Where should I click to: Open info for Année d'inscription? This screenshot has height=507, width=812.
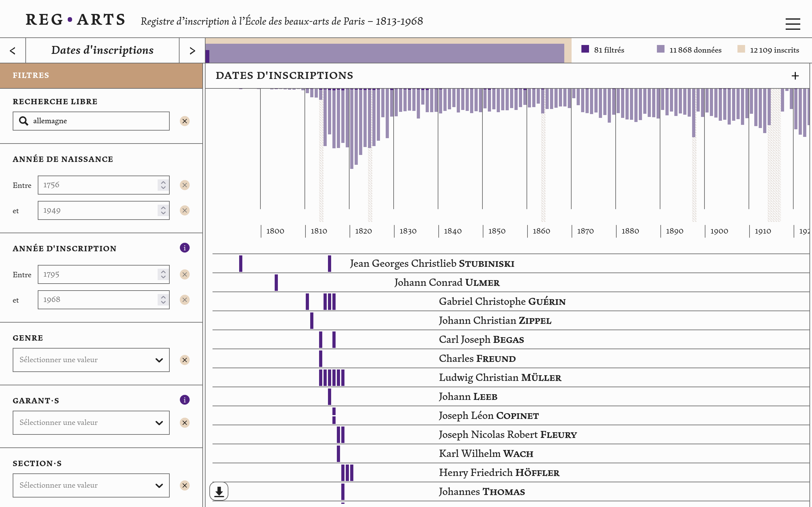[x=185, y=248]
